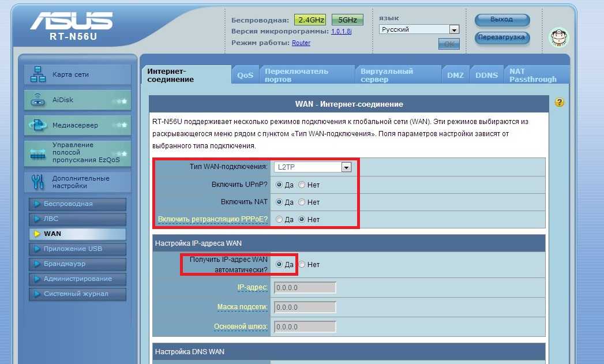Click the monkey avatar icon at top right

pyautogui.click(x=558, y=37)
